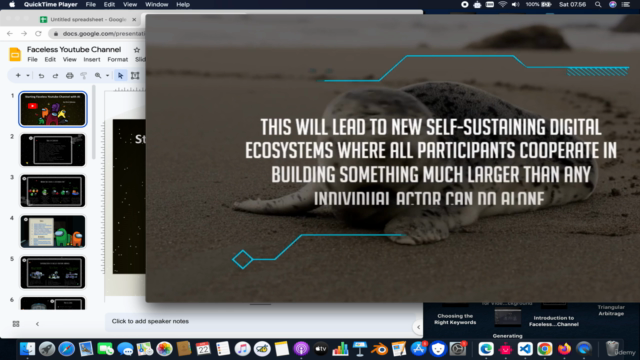Click the new slide plus icon
Screen dimensions: 640x360
(18, 76)
